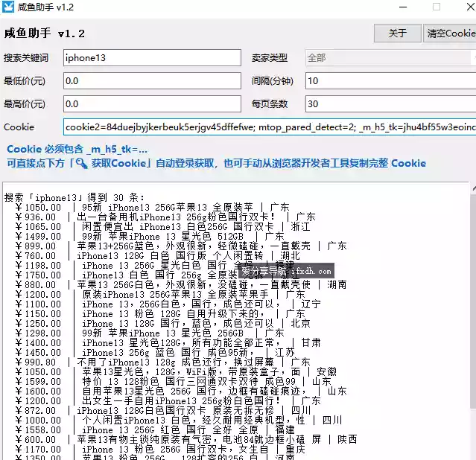Click result header '搜索「iphone13」得到 30 条'
Image resolution: width=476 pixels, height=460 pixels.
click(74, 197)
